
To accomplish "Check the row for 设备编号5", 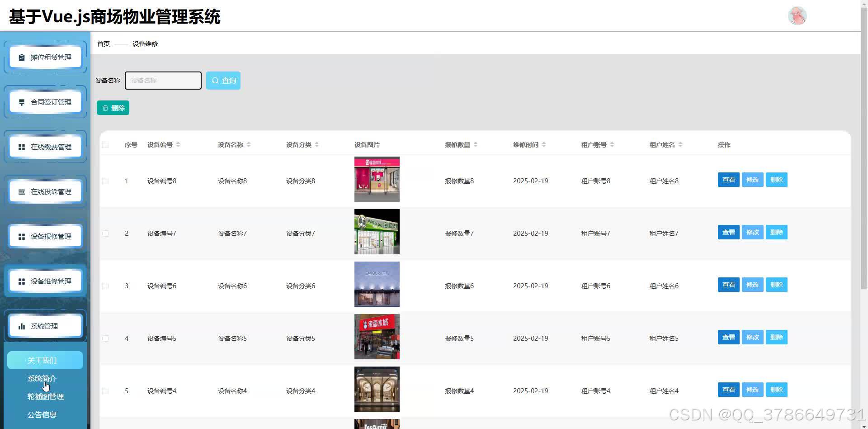I will pyautogui.click(x=105, y=338).
